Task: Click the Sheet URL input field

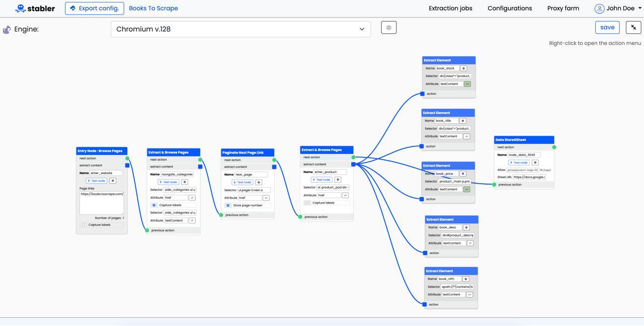Action: tap(529, 177)
